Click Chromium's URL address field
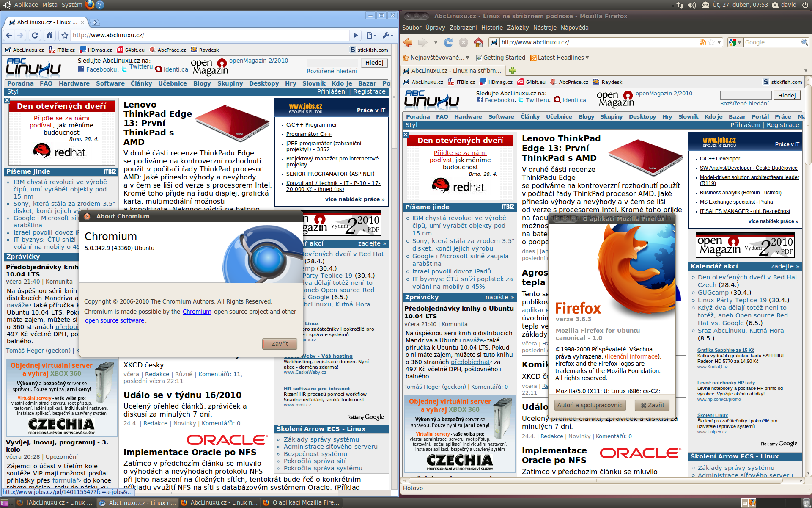The image size is (812, 508). point(210,35)
